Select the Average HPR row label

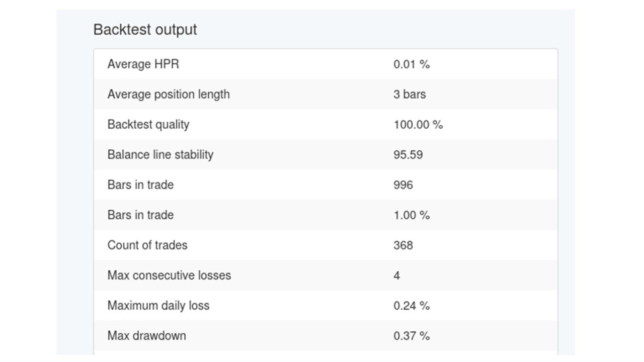pos(143,64)
